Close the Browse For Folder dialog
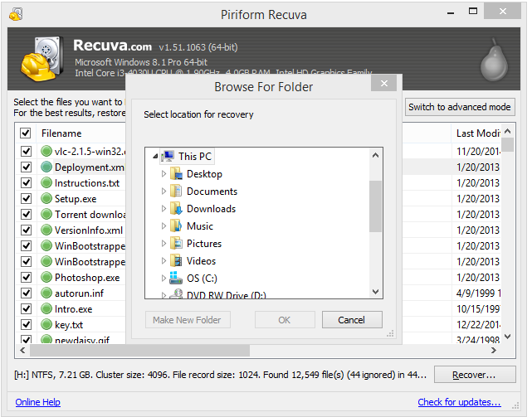 tap(383, 84)
